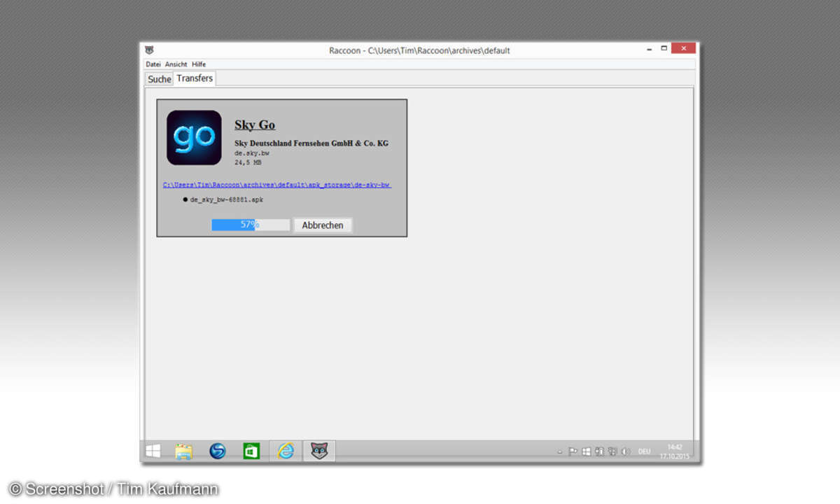This screenshot has width=840, height=504.
Task: Open the Hilfe menu
Action: pos(199,64)
